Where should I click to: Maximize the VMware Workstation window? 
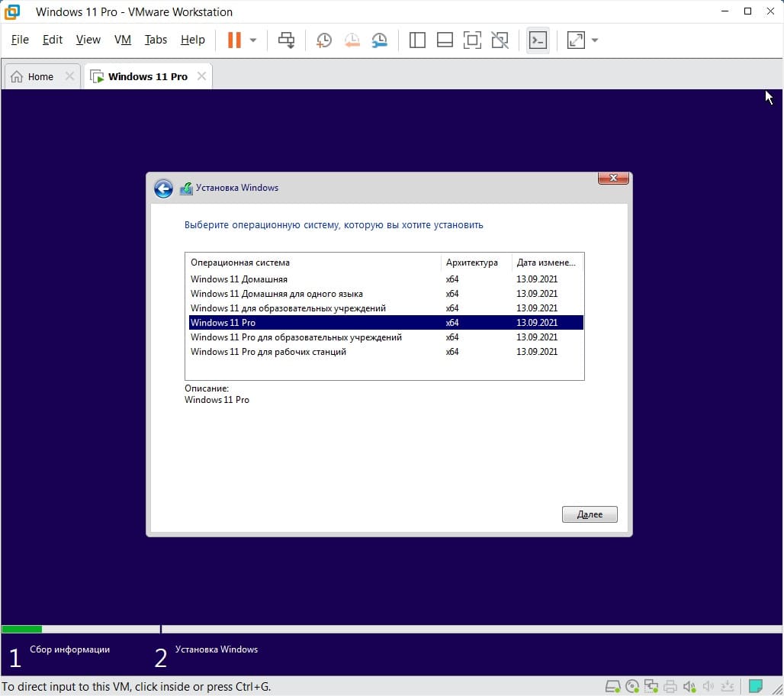(747, 11)
